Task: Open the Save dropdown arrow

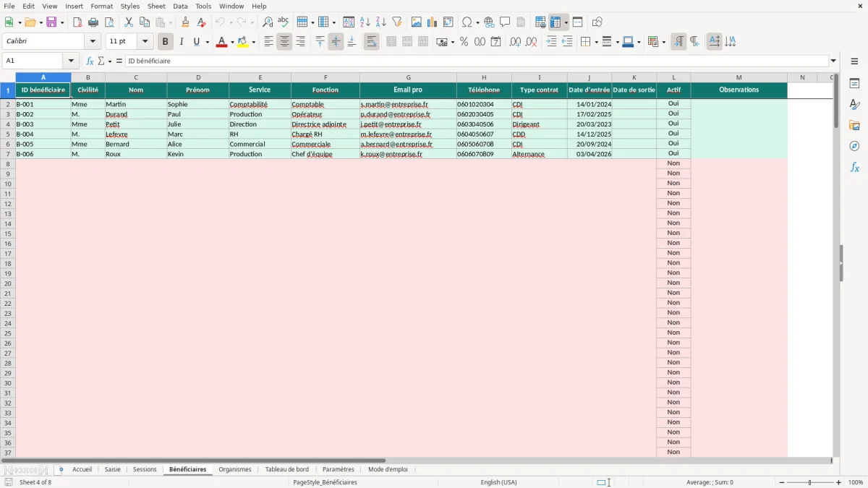Action: [62, 22]
